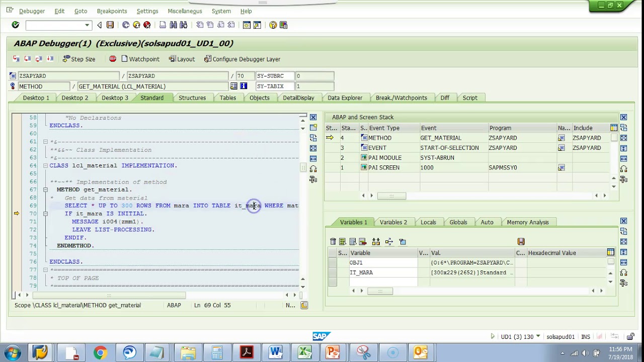Open the UD1 system status dropdown arrow
This screenshot has width=644, height=362.
click(x=538, y=336)
